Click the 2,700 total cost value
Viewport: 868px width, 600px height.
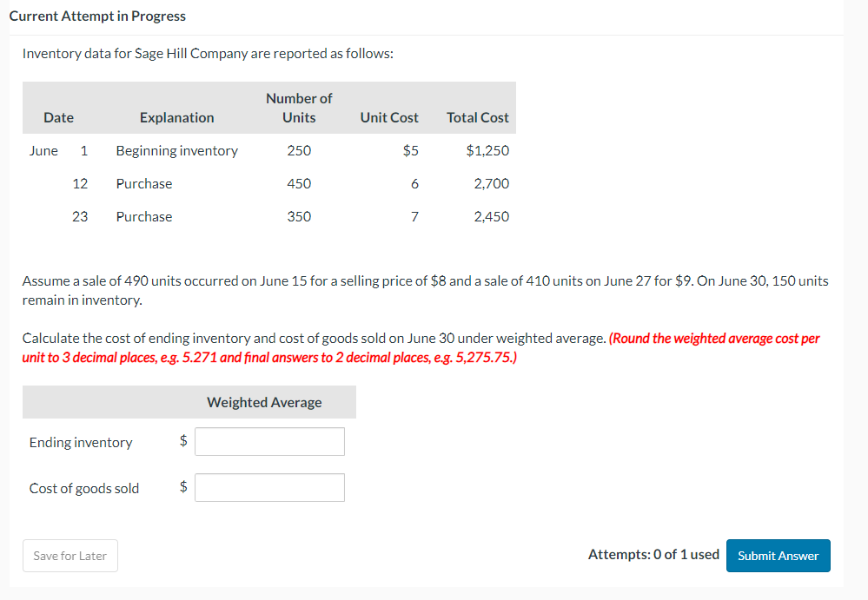pyautogui.click(x=492, y=183)
